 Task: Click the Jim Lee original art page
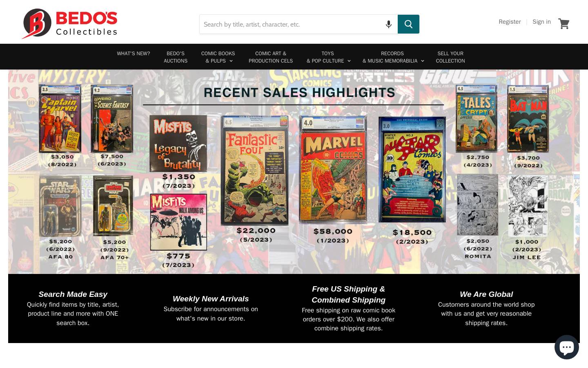click(528, 206)
